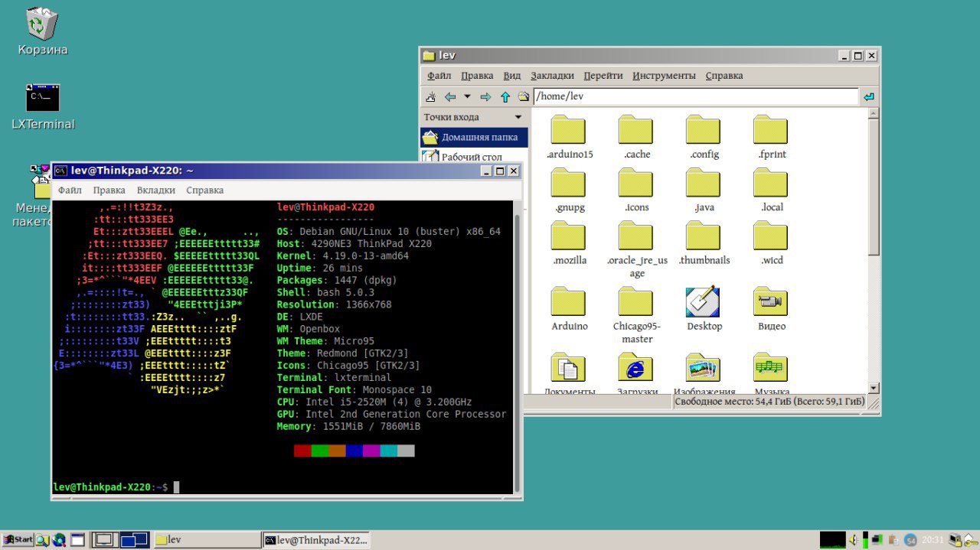The image size is (980, 550).
Task: Open the Перейти menu in file manager
Action: click(603, 76)
